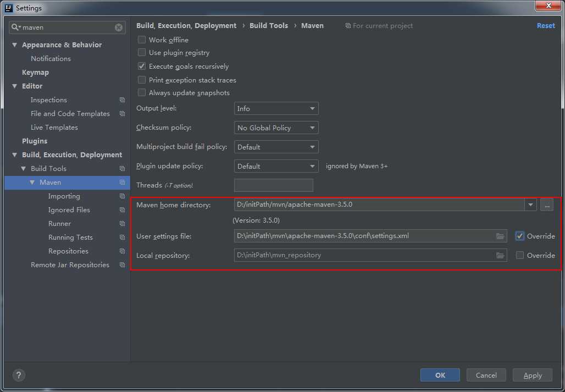Screen dimensions: 565x392
Task: Click OK button
Action: [x=440, y=375]
